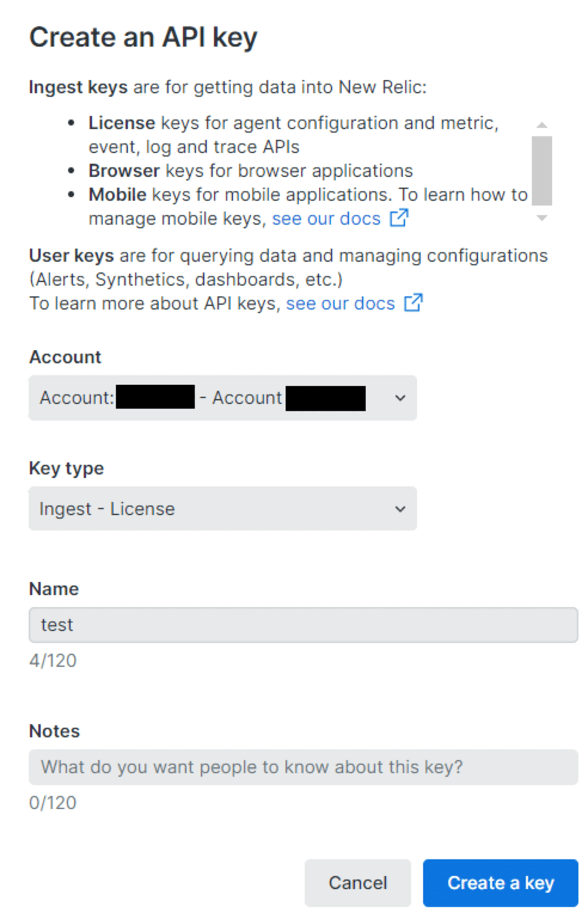The width and height of the screenshot is (588, 913).
Task: Click the Create a key button
Action: coord(501,883)
